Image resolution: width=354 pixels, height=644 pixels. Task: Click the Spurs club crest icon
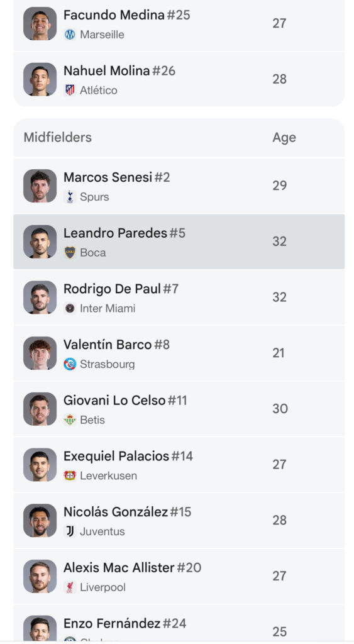pos(70,197)
